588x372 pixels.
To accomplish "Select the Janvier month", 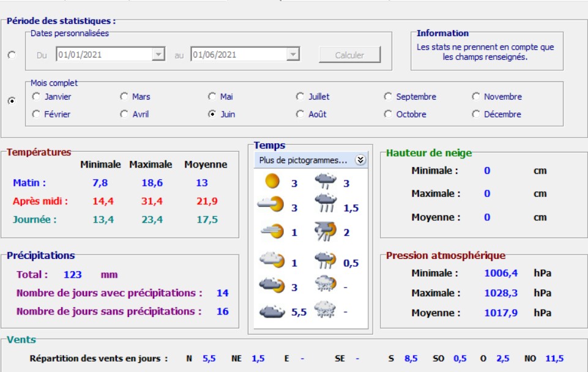I will pos(36,97).
